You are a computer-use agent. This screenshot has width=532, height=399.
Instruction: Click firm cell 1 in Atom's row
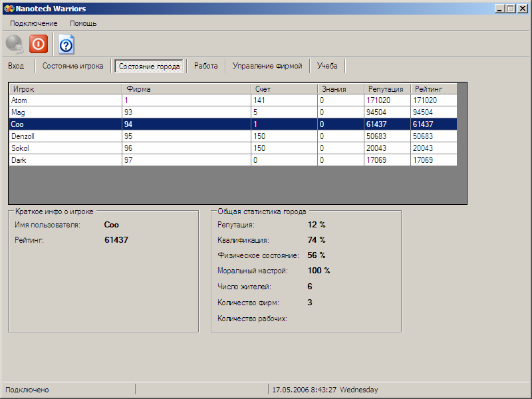186,100
